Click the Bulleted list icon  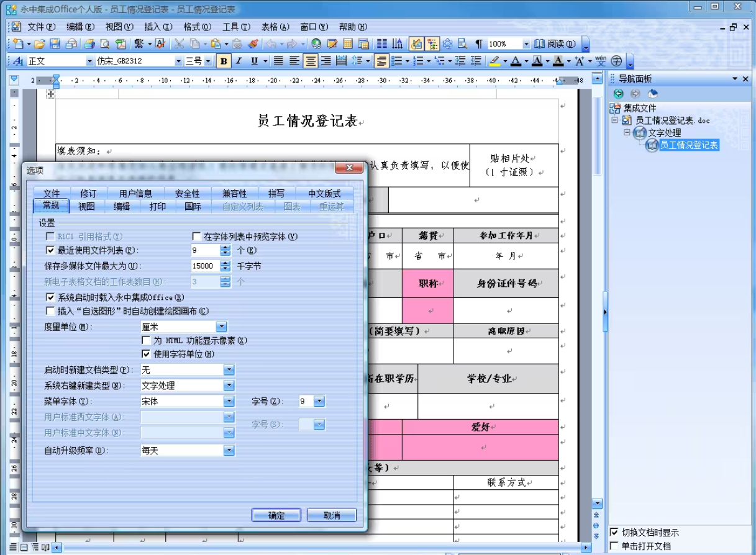396,61
